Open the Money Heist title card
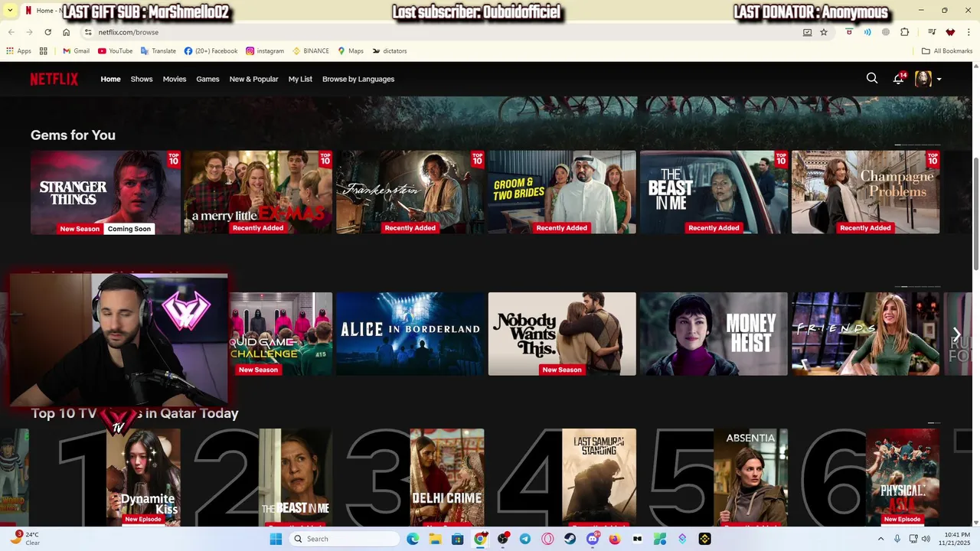Image resolution: width=980 pixels, height=551 pixels. (714, 334)
